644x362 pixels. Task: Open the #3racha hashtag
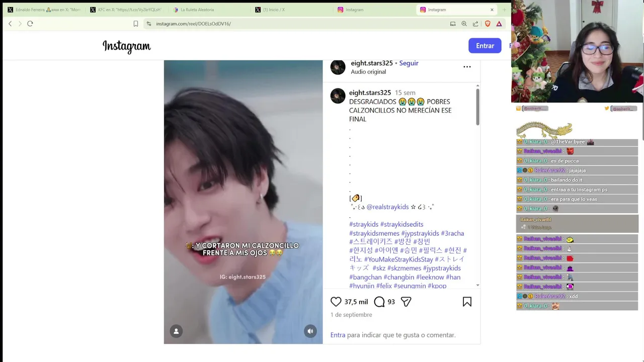pos(452,233)
